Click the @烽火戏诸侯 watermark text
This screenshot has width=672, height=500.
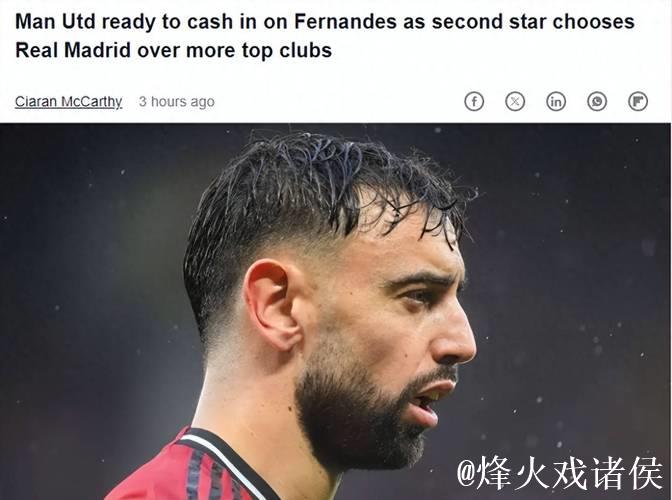(x=559, y=473)
